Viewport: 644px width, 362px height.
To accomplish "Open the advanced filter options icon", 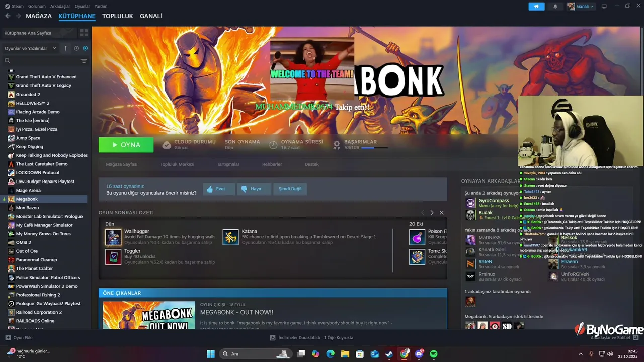I will (84, 61).
